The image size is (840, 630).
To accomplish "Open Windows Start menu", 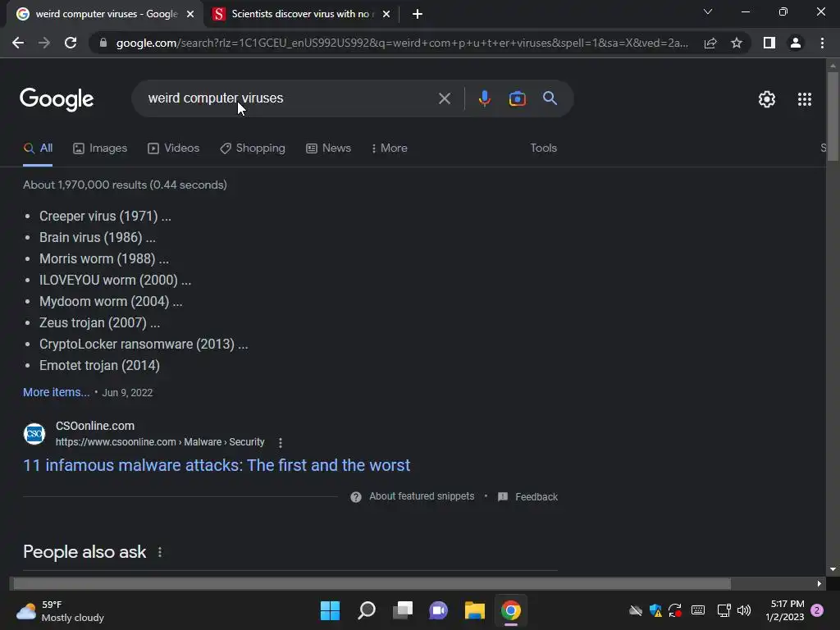I will [330, 610].
